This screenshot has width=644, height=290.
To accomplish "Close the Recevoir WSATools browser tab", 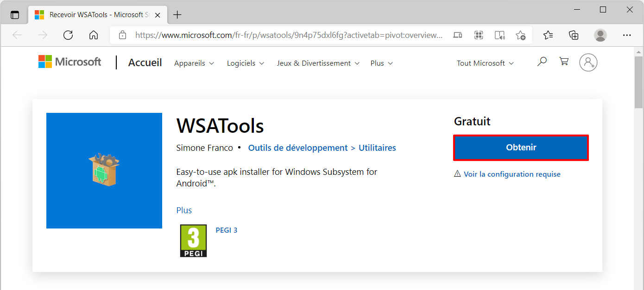I will [158, 15].
